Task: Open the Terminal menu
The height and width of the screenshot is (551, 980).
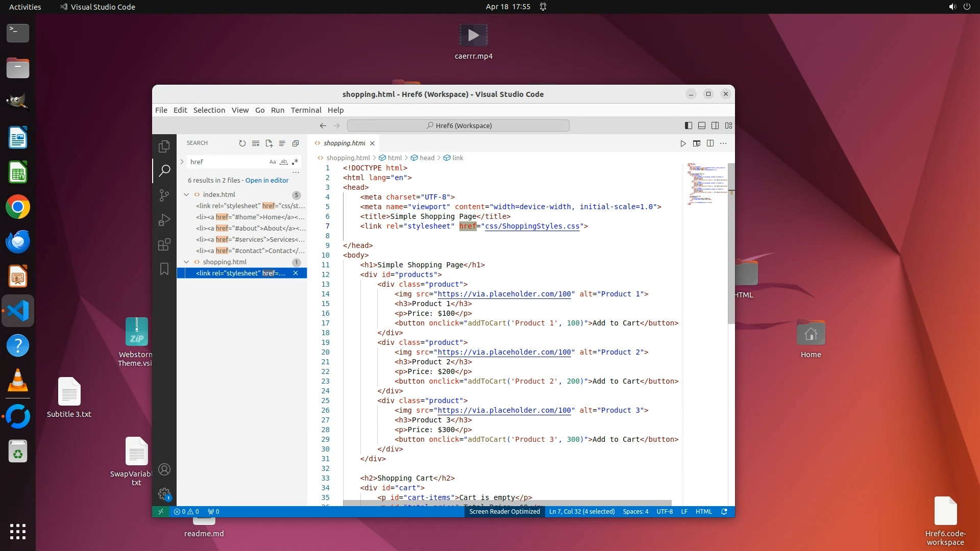Action: [x=306, y=110]
